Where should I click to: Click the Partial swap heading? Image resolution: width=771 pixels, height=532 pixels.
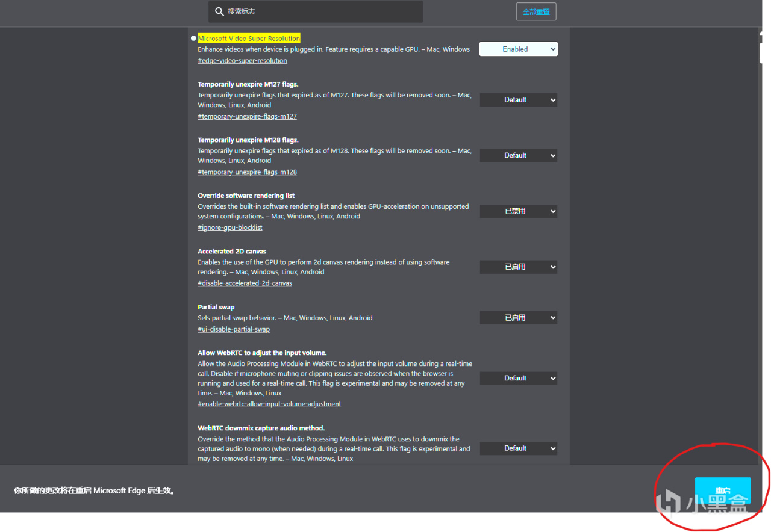[216, 307]
